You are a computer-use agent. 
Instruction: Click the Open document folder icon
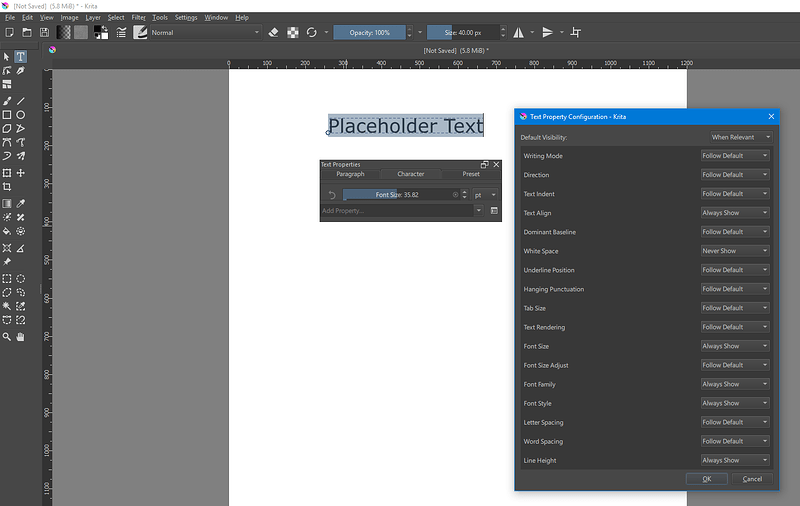[27, 33]
